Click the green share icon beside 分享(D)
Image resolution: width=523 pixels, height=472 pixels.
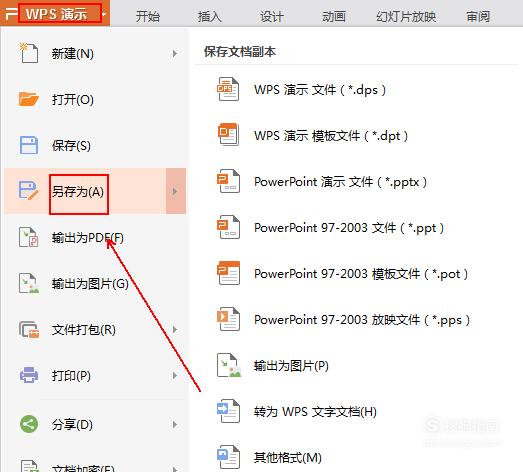(x=29, y=424)
